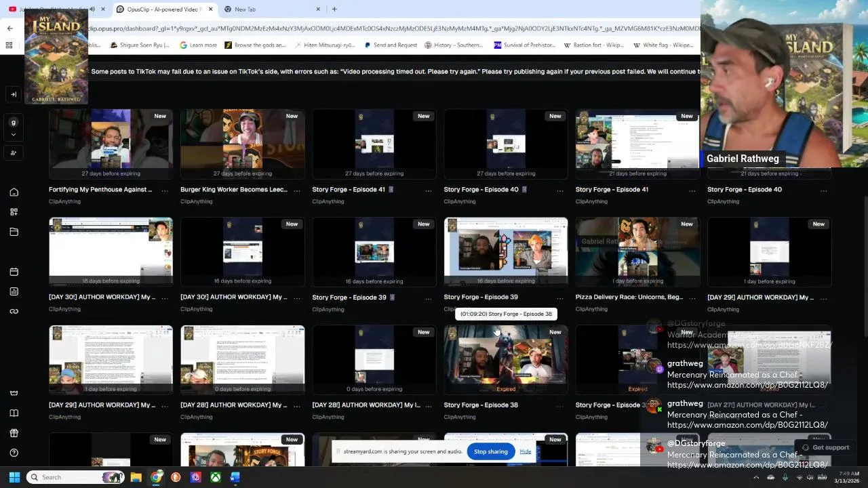Open the folder icon in the OpusClip sidebar
The height and width of the screenshot is (488, 868).
click(x=14, y=232)
